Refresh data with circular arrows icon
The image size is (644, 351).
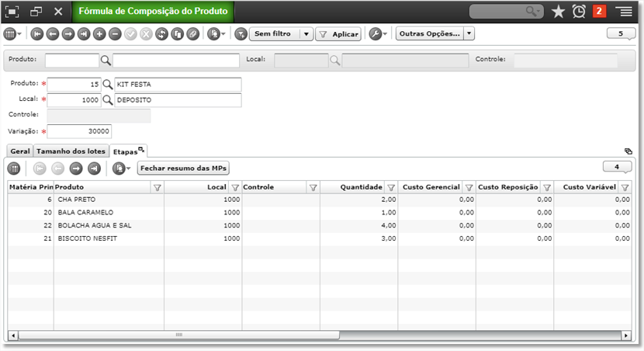(162, 34)
